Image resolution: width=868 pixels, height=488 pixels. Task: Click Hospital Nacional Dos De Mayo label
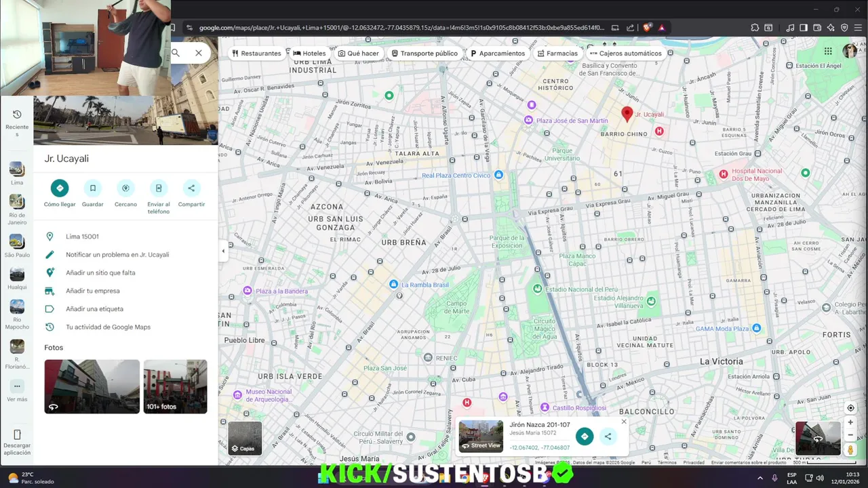click(x=757, y=174)
